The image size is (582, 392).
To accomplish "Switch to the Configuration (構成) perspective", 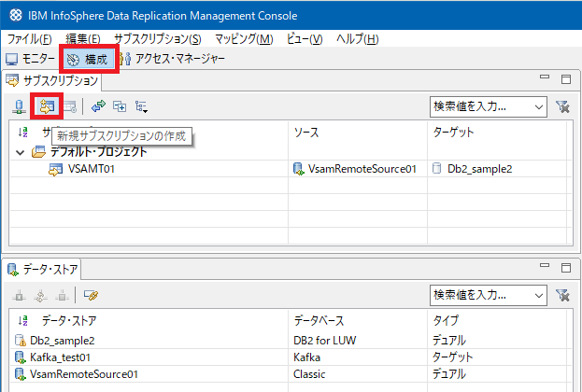I will [x=89, y=59].
